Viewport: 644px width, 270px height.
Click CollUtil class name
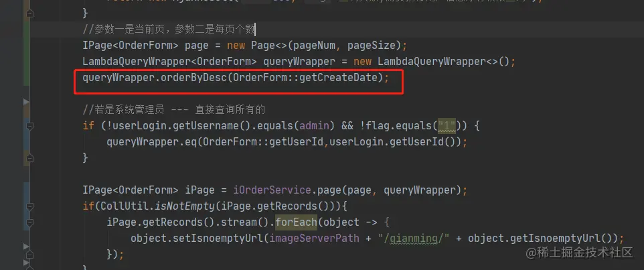click(x=123, y=206)
